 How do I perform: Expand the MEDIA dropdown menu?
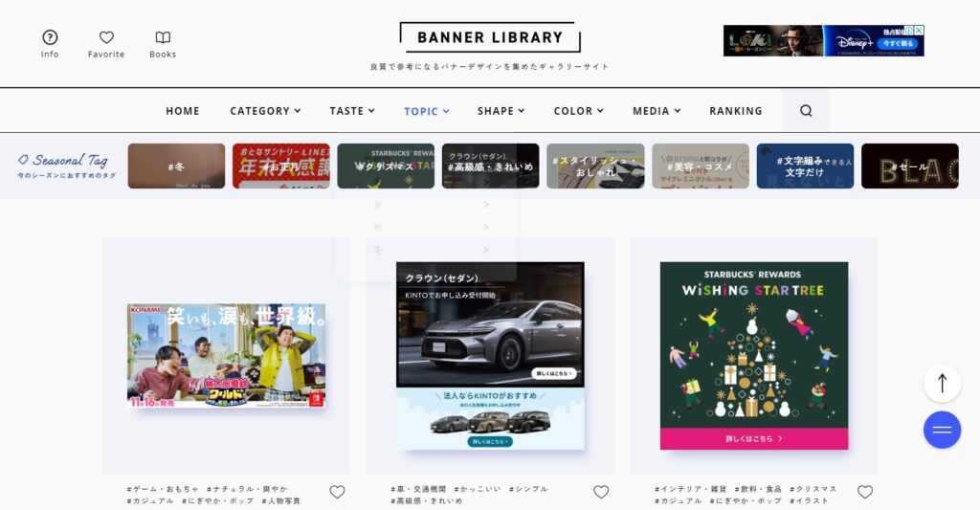pos(657,111)
